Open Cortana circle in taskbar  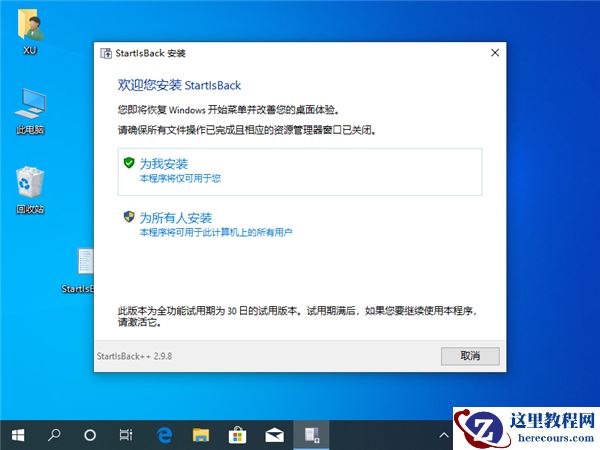click(90, 435)
